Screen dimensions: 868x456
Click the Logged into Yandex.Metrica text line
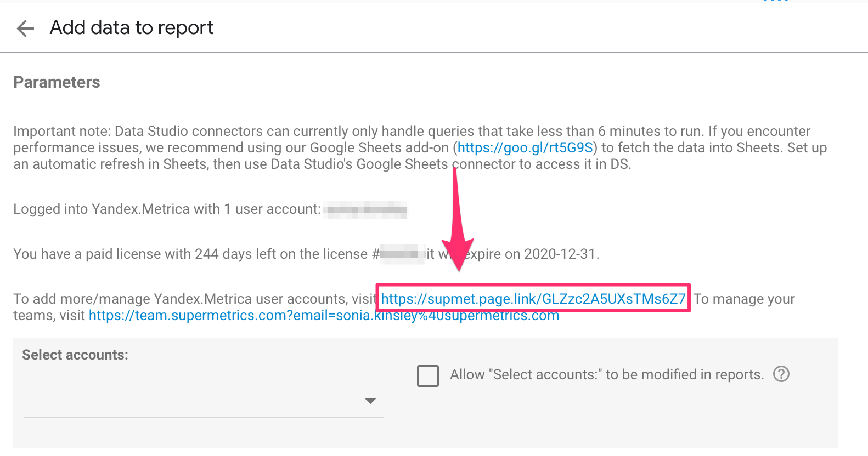tap(167, 209)
